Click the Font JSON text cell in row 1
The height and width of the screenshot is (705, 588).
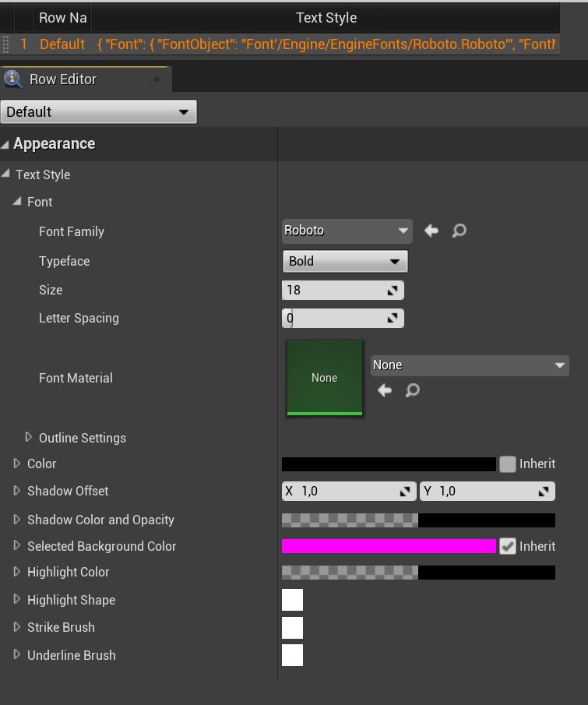coord(326,44)
